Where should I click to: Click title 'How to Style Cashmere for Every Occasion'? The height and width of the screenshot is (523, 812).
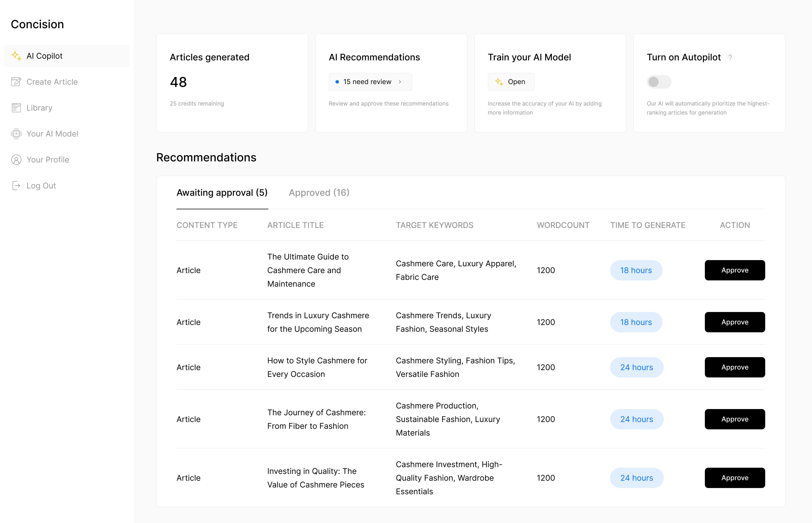point(317,367)
